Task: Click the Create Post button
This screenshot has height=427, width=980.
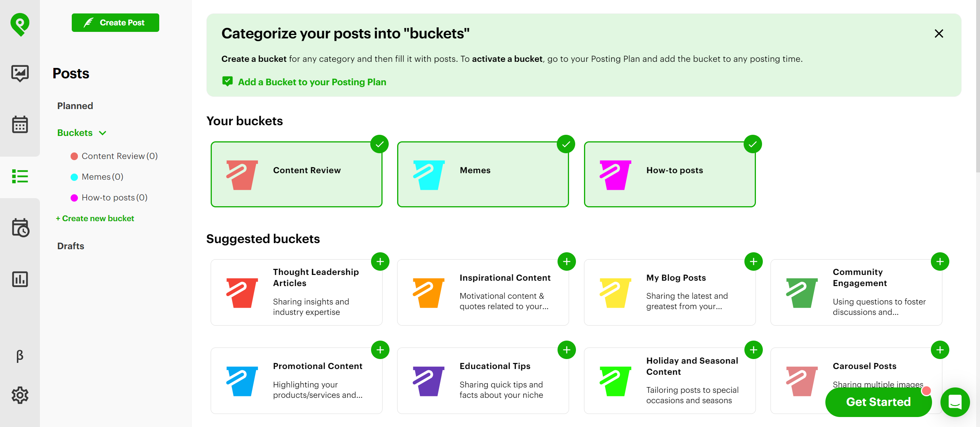Action: [x=115, y=23]
